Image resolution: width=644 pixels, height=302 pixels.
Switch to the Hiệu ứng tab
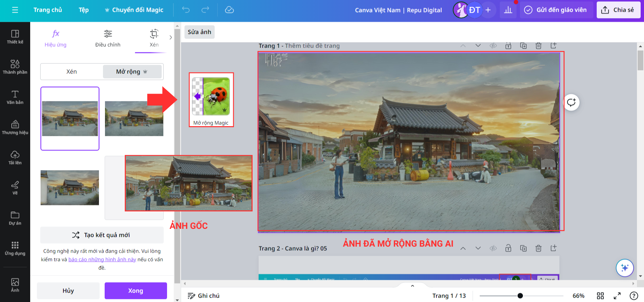click(x=56, y=39)
